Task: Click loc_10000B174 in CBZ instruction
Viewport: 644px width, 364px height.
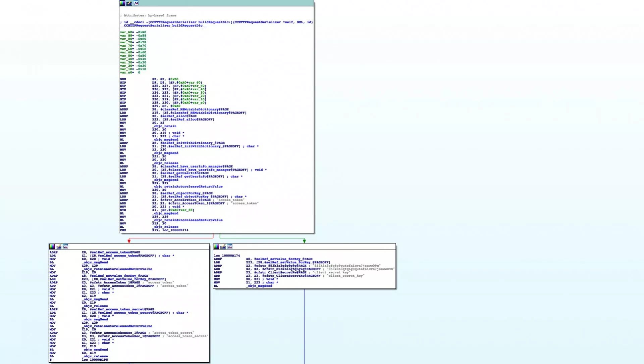Action: [x=175, y=230]
